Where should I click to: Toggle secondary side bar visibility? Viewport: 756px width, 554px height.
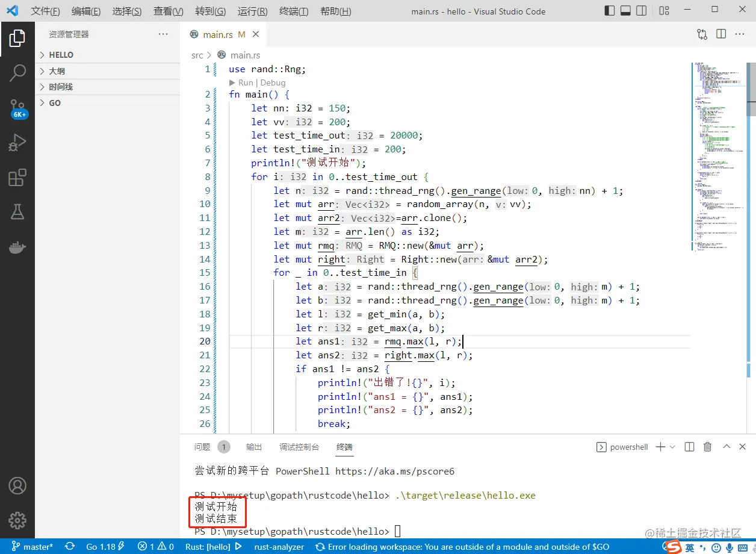[641, 11]
